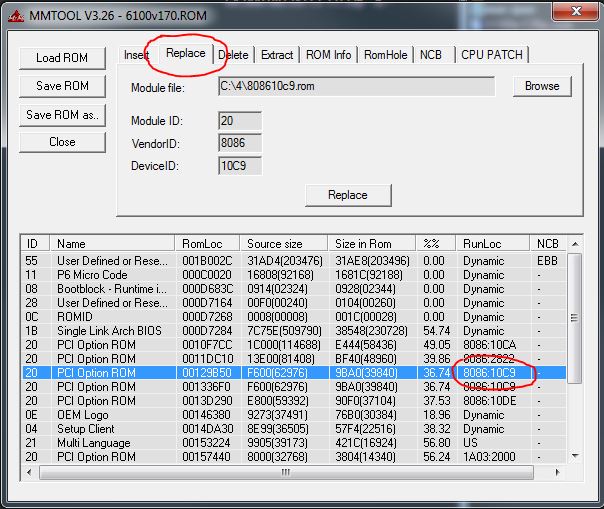Select the Bootblock - Runtime row
Image resolution: width=604 pixels, height=509 pixels.
(294, 289)
